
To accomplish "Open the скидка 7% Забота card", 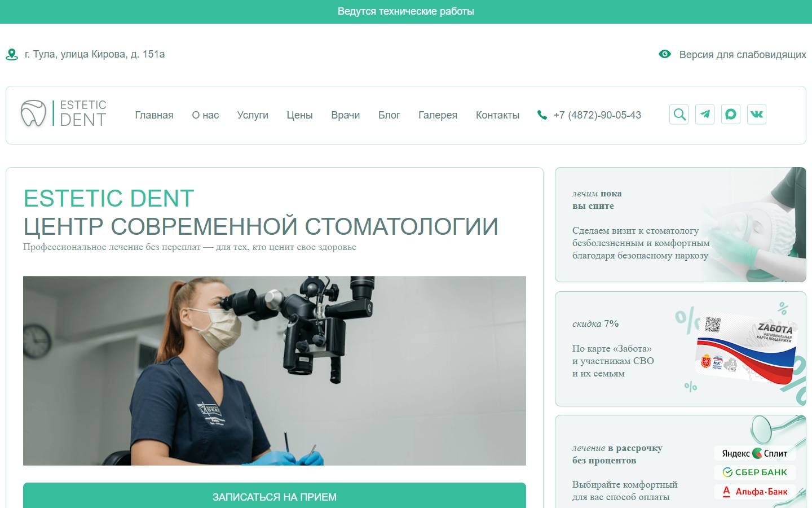I will [x=681, y=349].
